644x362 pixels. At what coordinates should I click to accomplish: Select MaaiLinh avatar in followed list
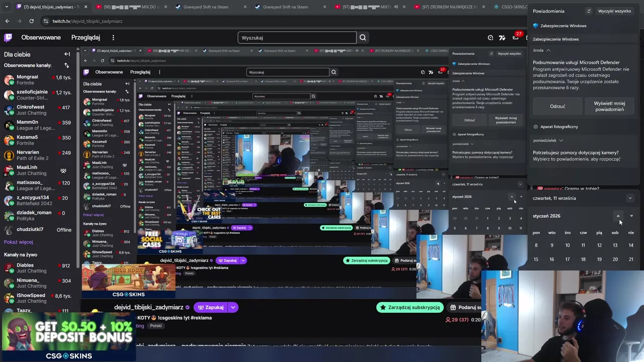pyautogui.click(x=9, y=170)
